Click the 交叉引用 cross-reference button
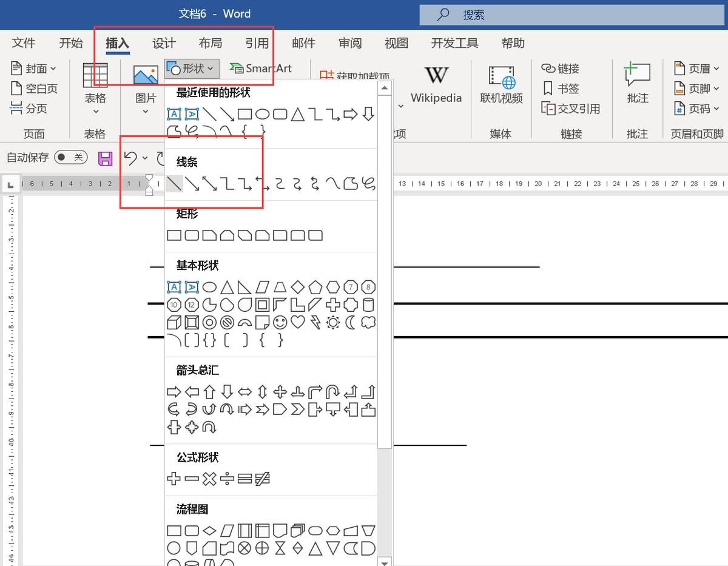Screen dimensions: 728x566 (x=571, y=109)
